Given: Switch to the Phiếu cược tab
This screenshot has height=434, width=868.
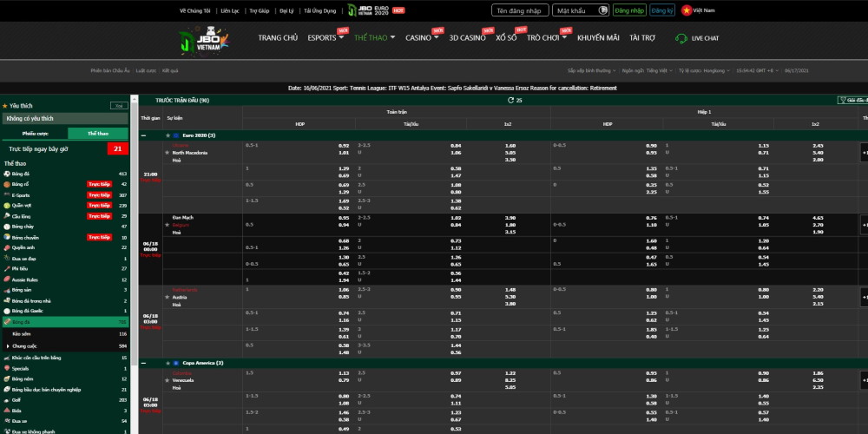Looking at the screenshot, I should tap(36, 134).
